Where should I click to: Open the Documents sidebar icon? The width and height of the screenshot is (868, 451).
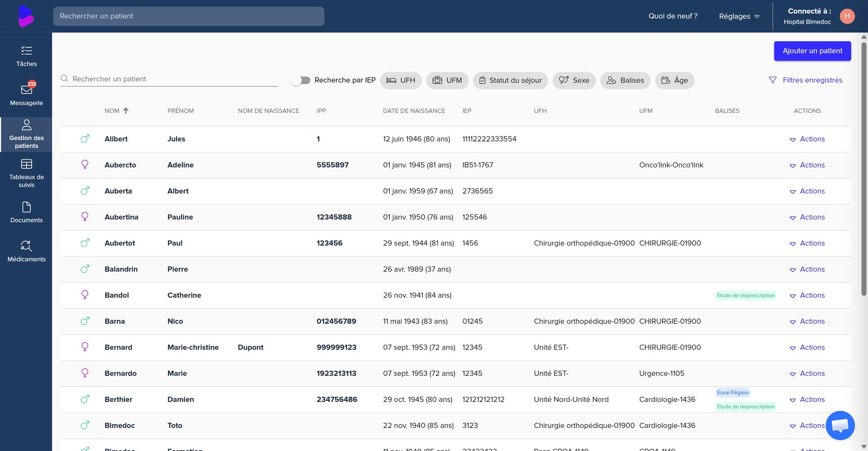pyautogui.click(x=27, y=207)
